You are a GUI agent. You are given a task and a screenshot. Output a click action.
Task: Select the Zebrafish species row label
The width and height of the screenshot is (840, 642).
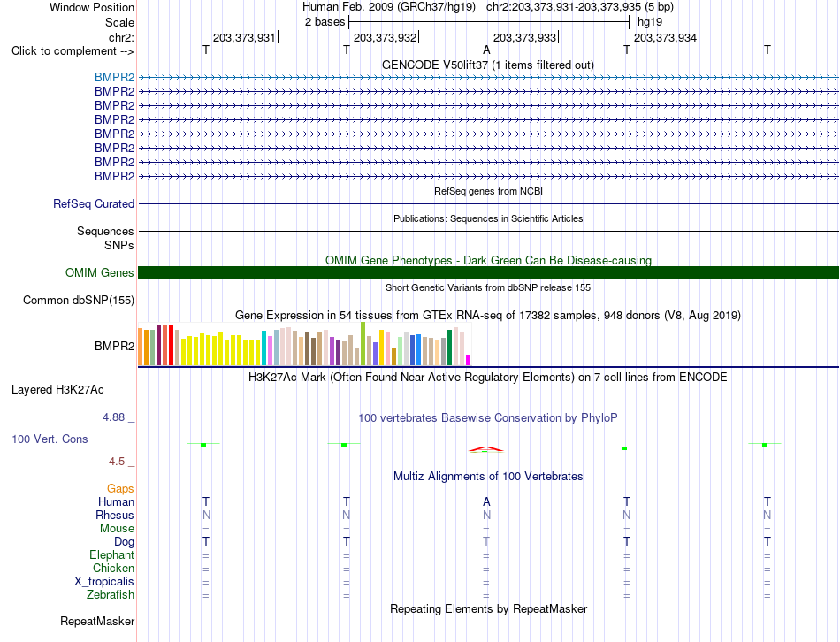click(111, 594)
